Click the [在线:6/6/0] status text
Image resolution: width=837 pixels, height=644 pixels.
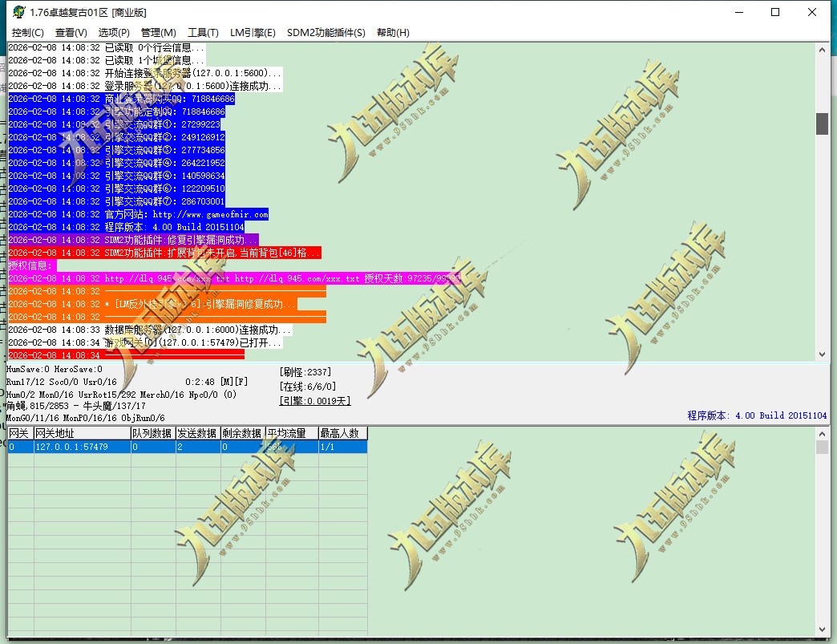308,387
